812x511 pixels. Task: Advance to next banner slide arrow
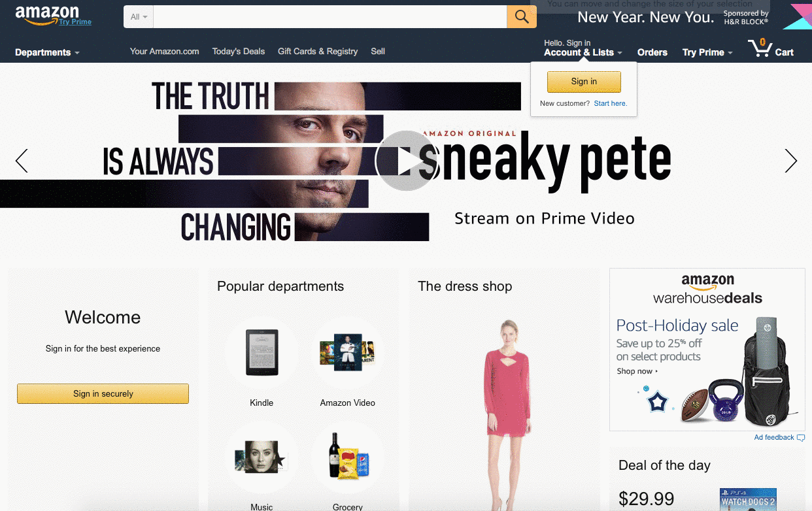[x=791, y=161]
